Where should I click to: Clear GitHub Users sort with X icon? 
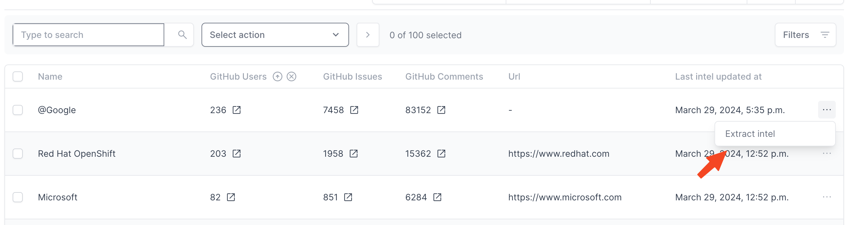[x=292, y=76]
